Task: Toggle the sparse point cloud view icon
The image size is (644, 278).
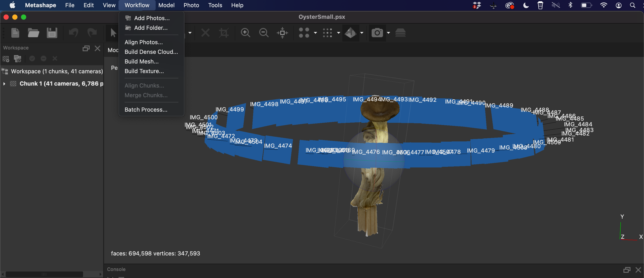Action: coord(304,33)
